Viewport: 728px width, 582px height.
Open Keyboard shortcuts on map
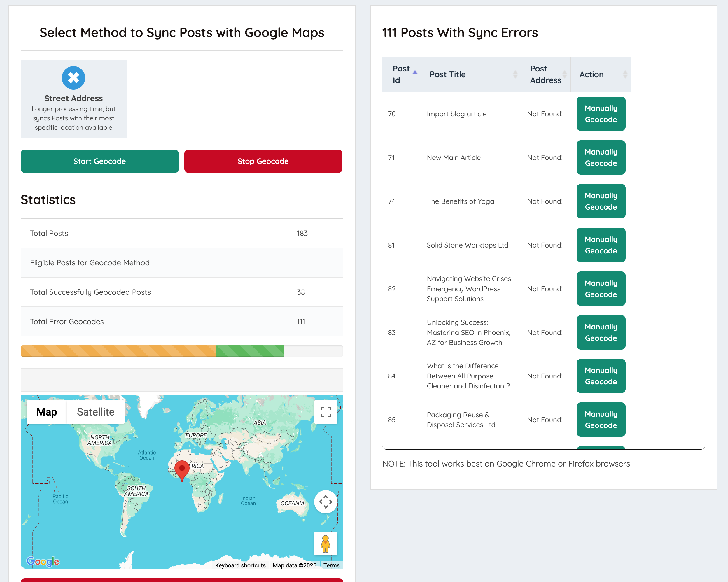(240, 565)
